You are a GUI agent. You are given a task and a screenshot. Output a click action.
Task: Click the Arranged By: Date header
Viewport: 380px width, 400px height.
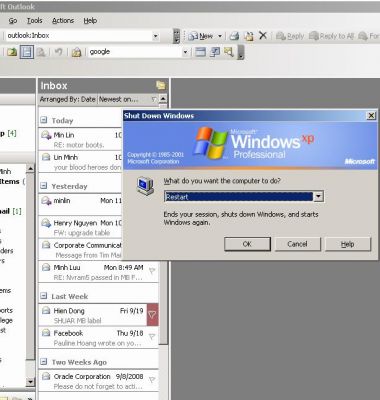(68, 99)
